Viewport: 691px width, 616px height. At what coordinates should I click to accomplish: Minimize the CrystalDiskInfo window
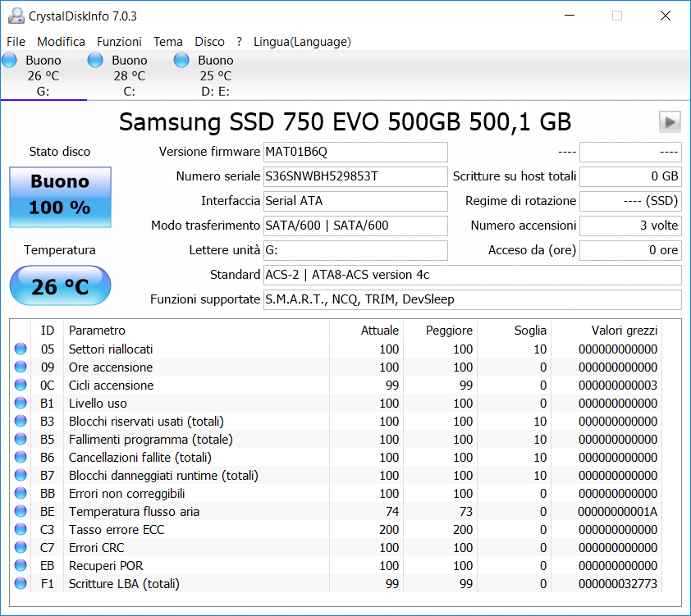[570, 16]
